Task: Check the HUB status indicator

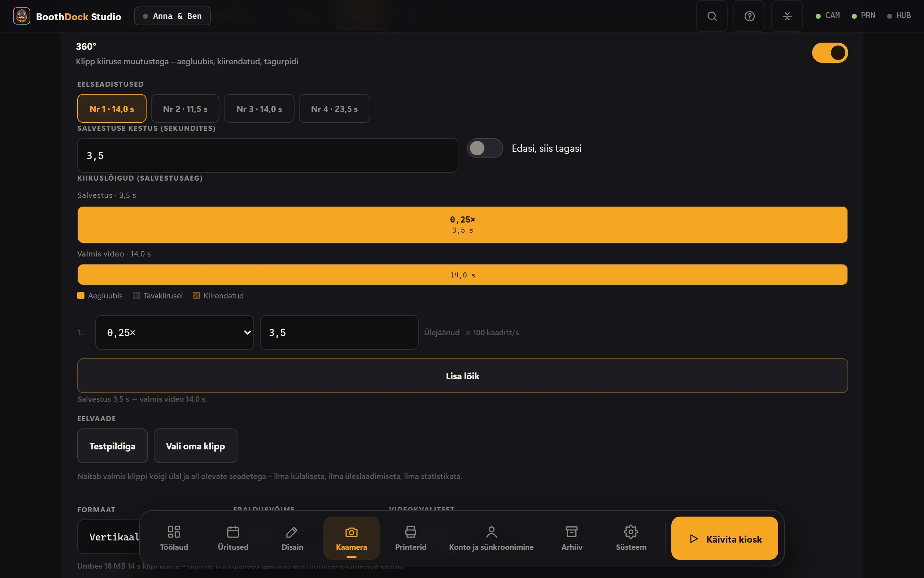Action: [x=899, y=16]
